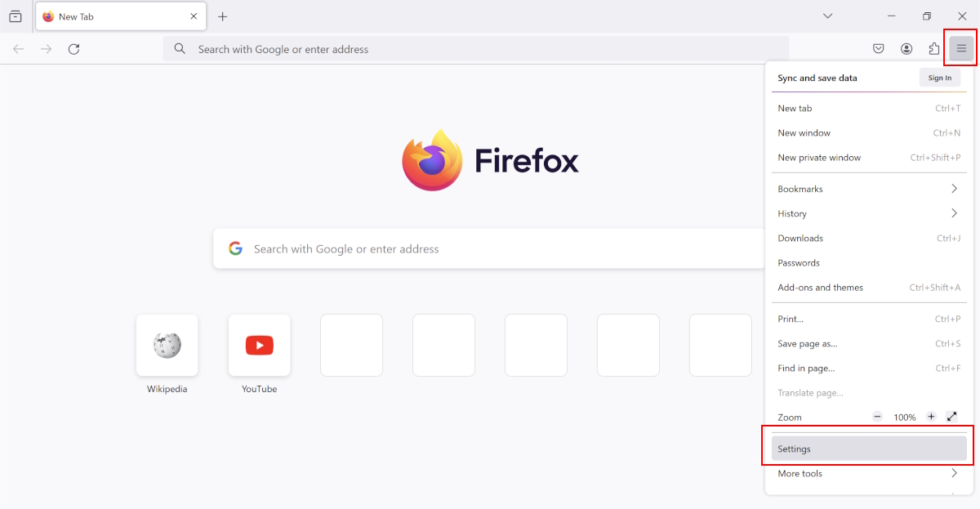
Task: Toggle full screen mode icon
Action: click(x=951, y=417)
